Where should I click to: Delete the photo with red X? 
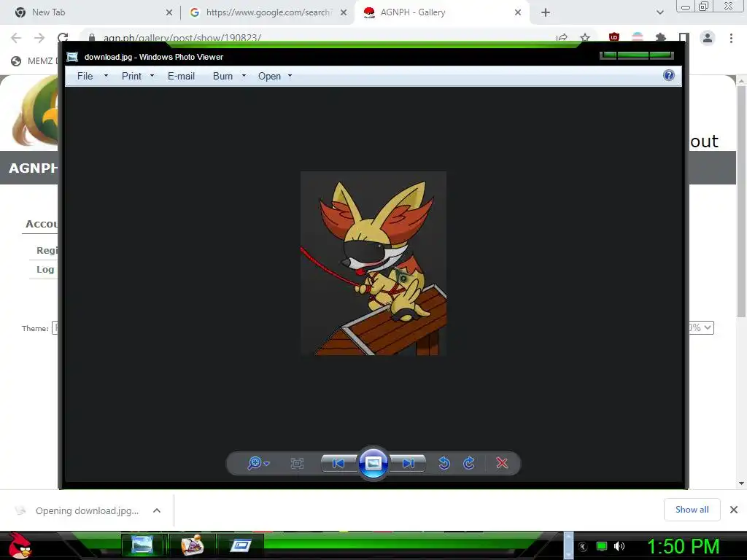tap(502, 463)
